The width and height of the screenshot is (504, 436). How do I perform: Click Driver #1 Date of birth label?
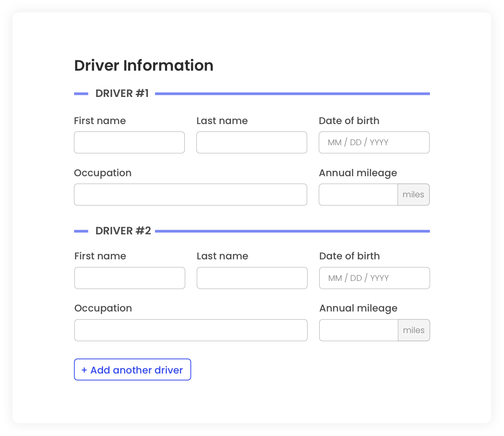point(349,121)
